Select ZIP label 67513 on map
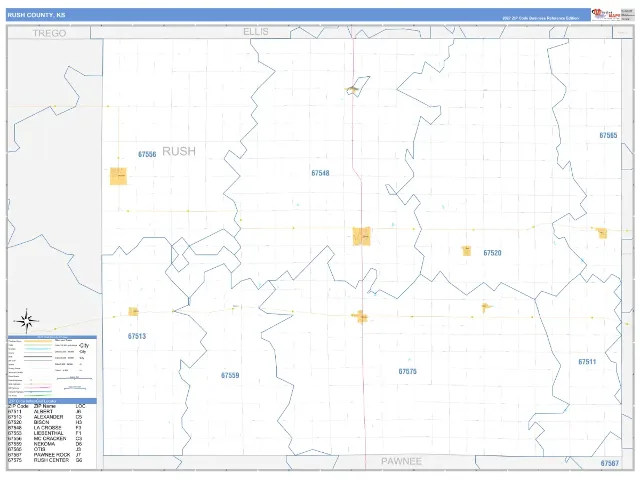This screenshot has height=480, width=640. [x=137, y=336]
